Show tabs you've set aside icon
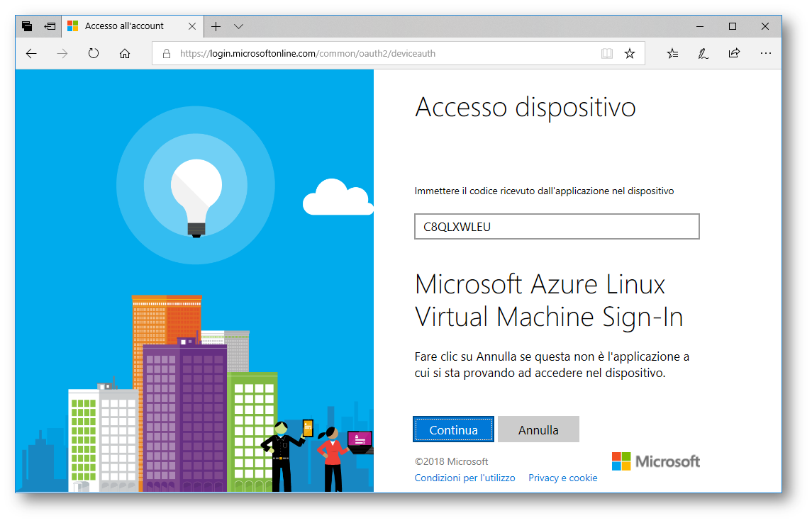The height and width of the screenshot is (523, 812). [27, 26]
